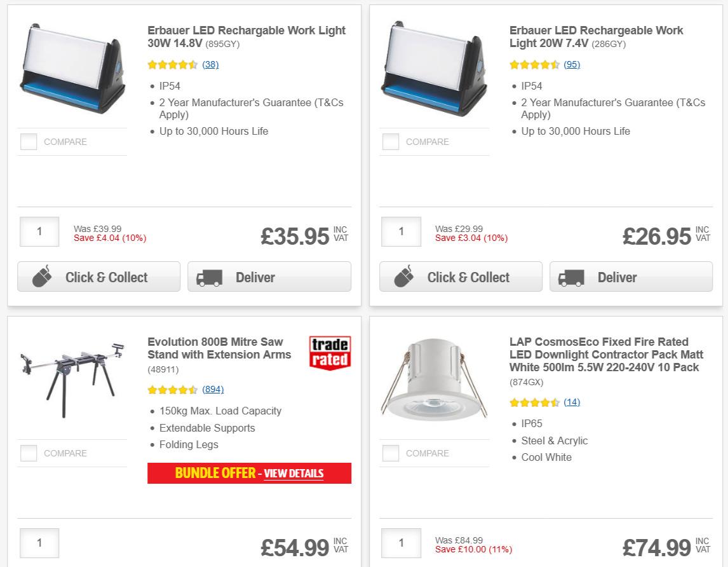Click the quantity field for the mitre saw stand

39,543
